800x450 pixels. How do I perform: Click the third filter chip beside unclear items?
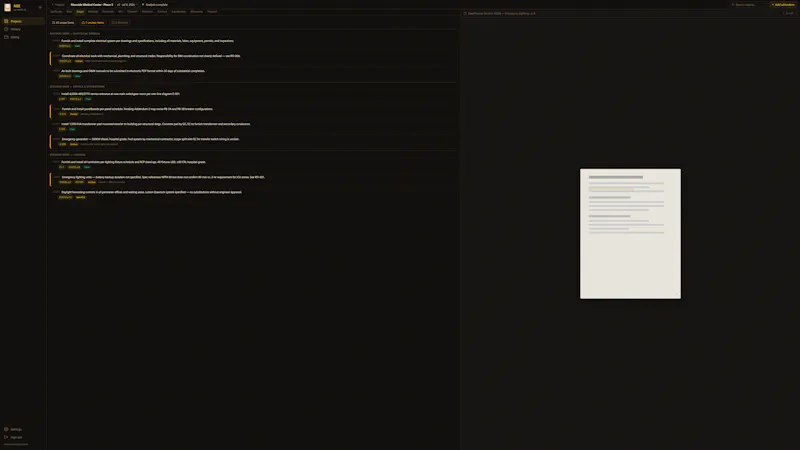click(x=120, y=22)
